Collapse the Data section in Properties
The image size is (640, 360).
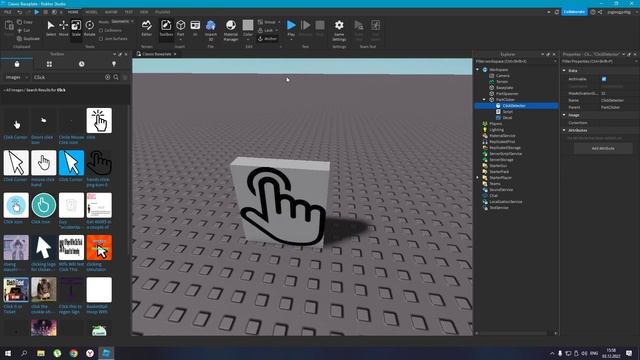pyautogui.click(x=564, y=71)
